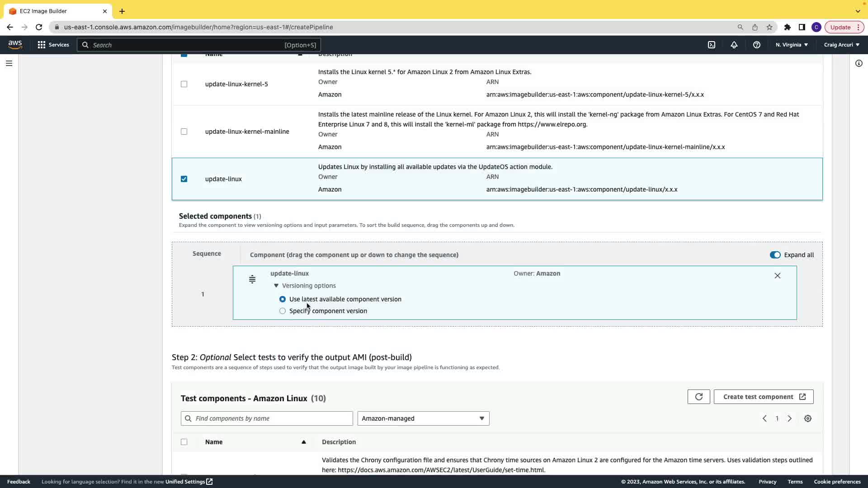This screenshot has width=868, height=488.
Task: Remove update-linux from selected components
Action: point(777,276)
